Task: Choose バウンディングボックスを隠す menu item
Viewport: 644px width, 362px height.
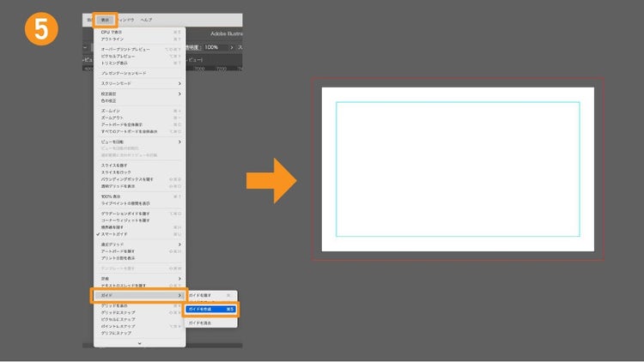Action: (x=140, y=179)
